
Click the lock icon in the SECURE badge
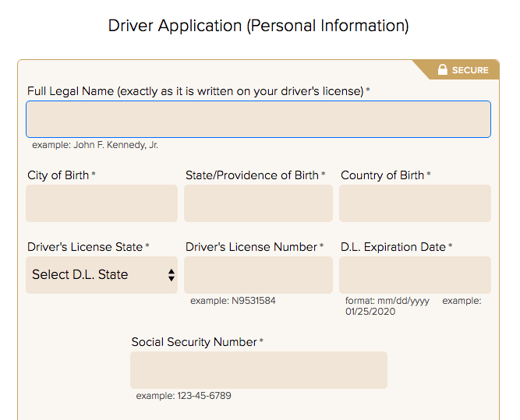tap(442, 69)
